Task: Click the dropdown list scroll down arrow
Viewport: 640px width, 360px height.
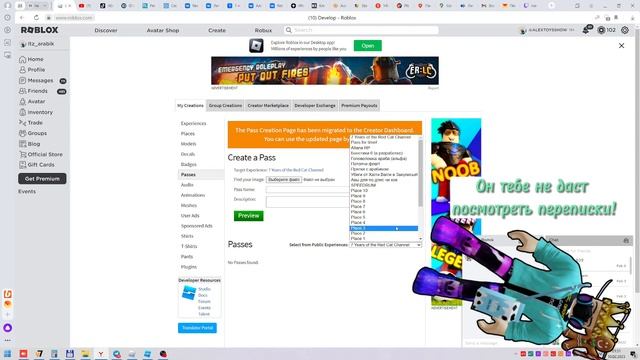Action: [420, 239]
